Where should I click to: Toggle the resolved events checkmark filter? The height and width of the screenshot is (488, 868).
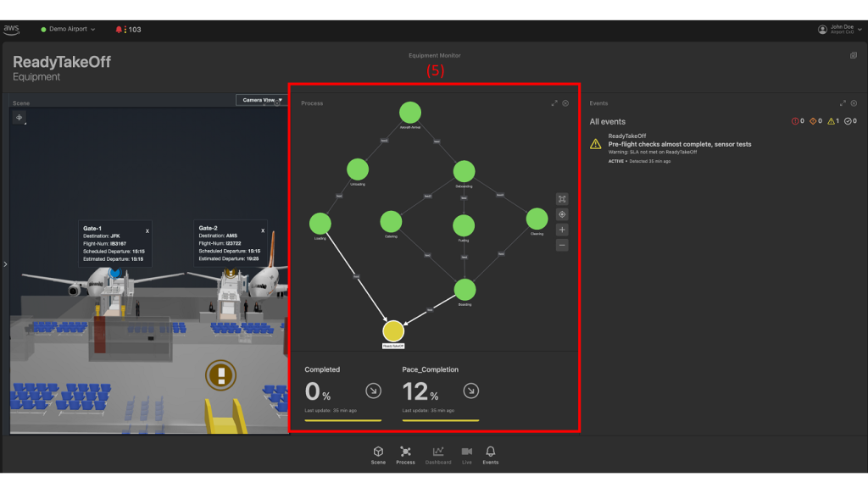[847, 121]
